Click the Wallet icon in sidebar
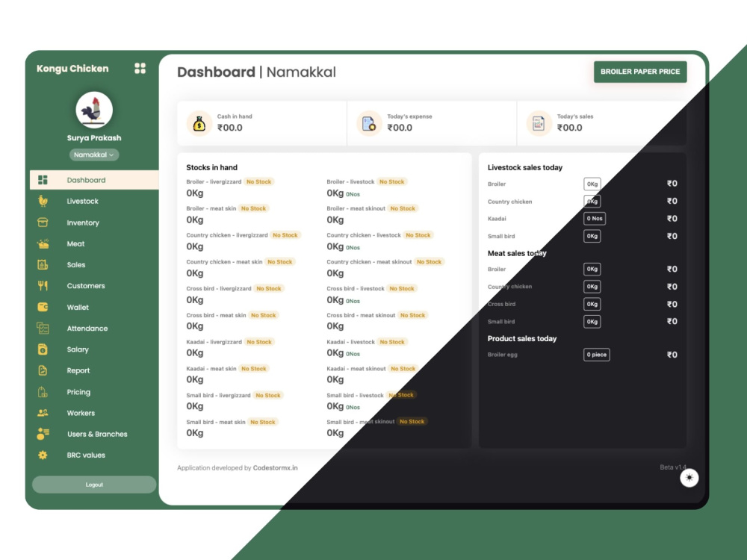The height and width of the screenshot is (560, 747). pos(43,307)
